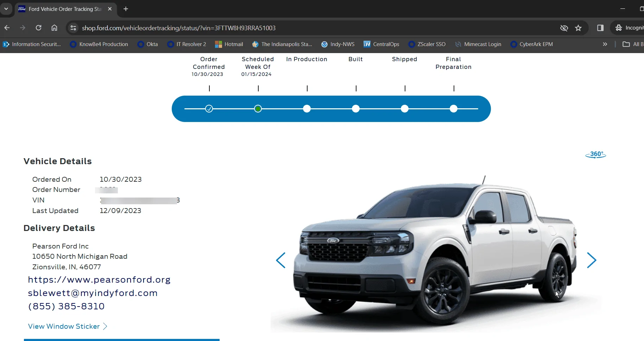Open the Indy-NWS bookmark

click(x=338, y=44)
